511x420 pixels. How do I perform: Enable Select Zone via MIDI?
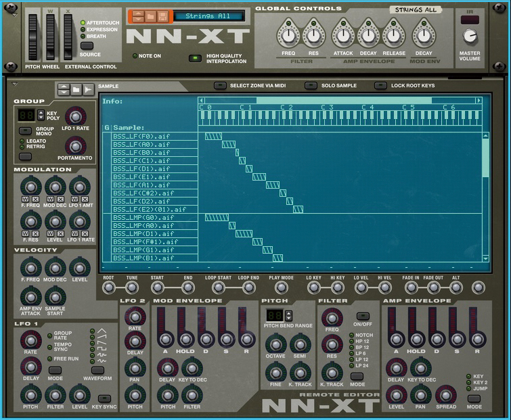220,86
